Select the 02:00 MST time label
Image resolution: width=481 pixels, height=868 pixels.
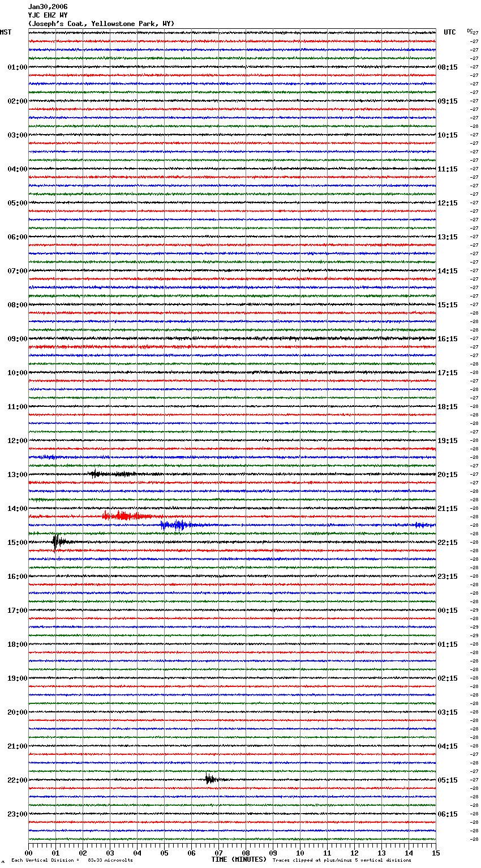tap(18, 101)
